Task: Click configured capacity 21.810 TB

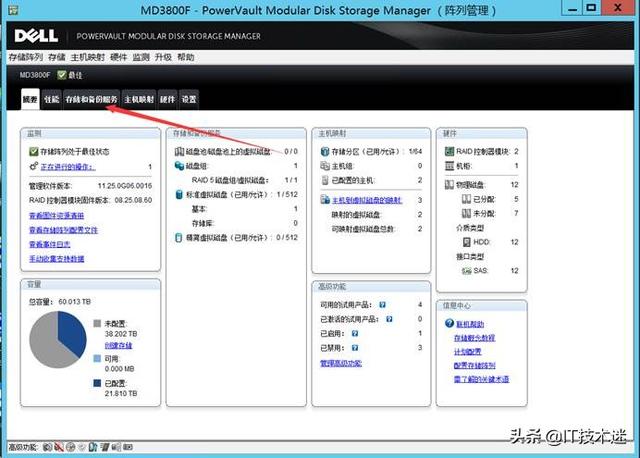Action: click(x=121, y=393)
